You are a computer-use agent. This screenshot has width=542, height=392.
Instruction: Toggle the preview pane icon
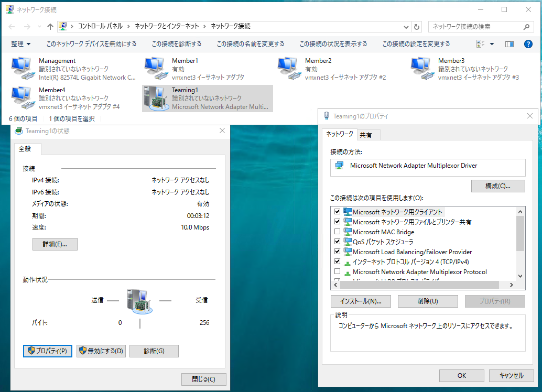[509, 44]
